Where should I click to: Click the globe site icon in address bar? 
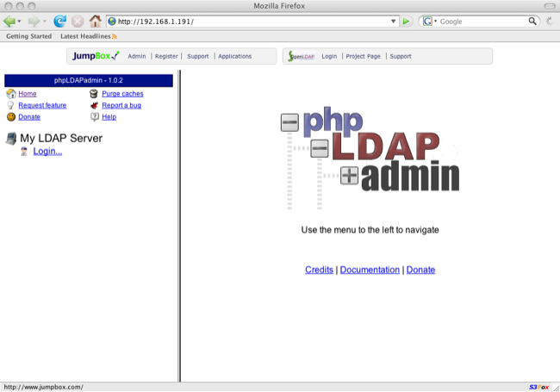click(x=112, y=22)
